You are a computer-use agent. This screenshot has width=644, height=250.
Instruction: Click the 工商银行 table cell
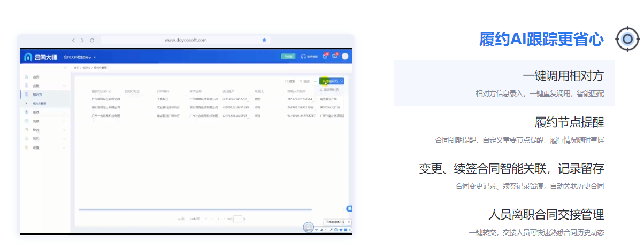tap(162, 99)
